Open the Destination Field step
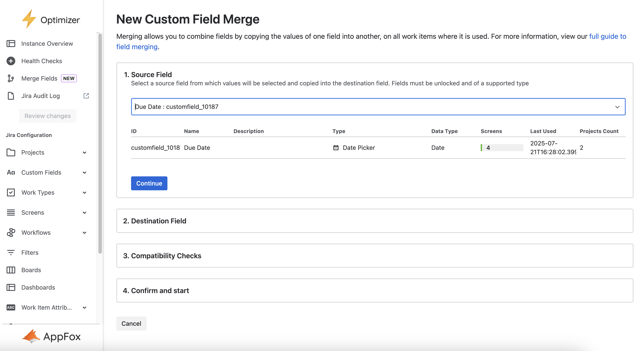Image resolution: width=644 pixels, height=351 pixels. click(x=158, y=221)
